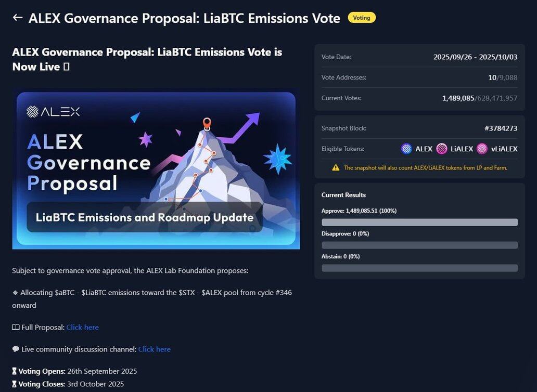Image resolution: width=537 pixels, height=392 pixels.
Task: Click the LiABTC Emissions and Roadmap Update label
Action: tap(145, 217)
